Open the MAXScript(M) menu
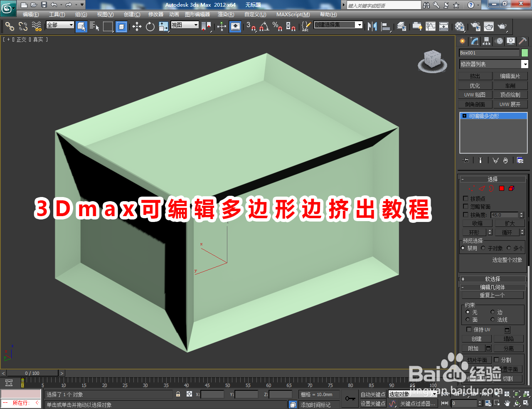 point(294,14)
